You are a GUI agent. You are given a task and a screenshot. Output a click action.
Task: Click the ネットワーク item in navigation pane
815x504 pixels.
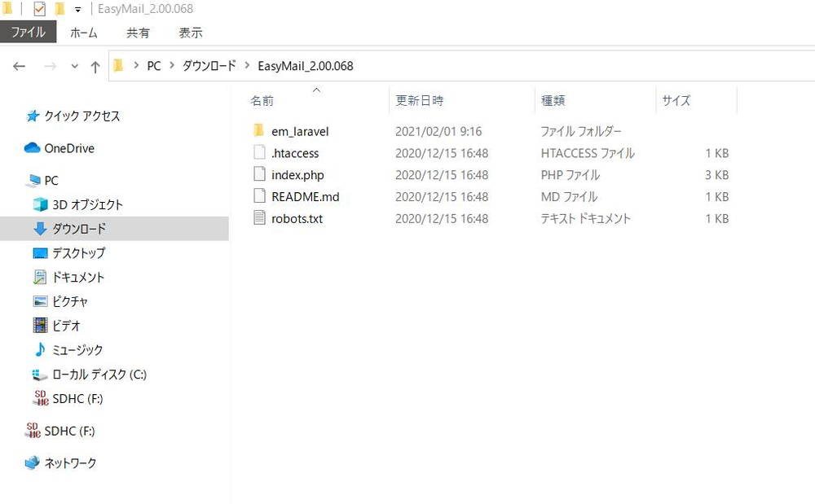click(70, 463)
